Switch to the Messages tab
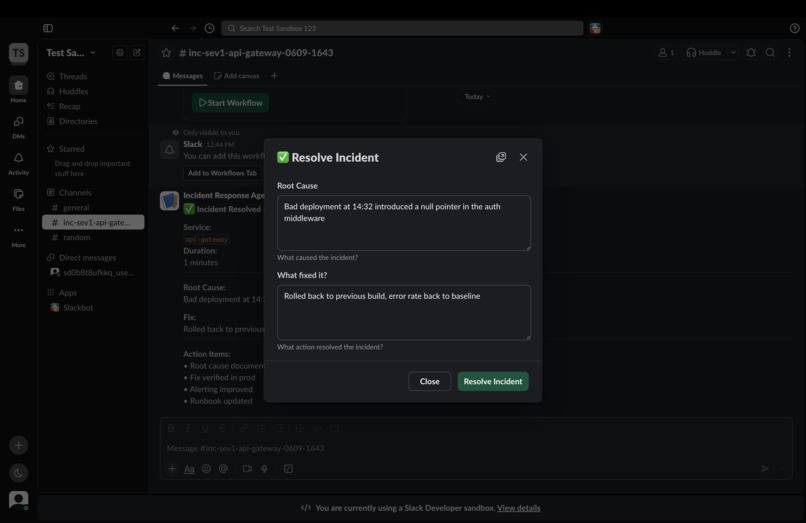The image size is (806, 523). click(182, 76)
